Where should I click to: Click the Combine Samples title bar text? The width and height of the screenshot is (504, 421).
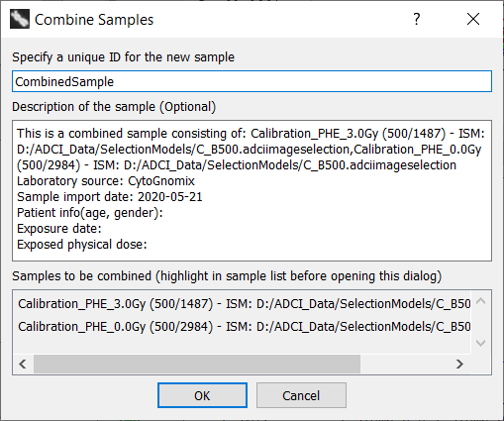pyautogui.click(x=94, y=20)
